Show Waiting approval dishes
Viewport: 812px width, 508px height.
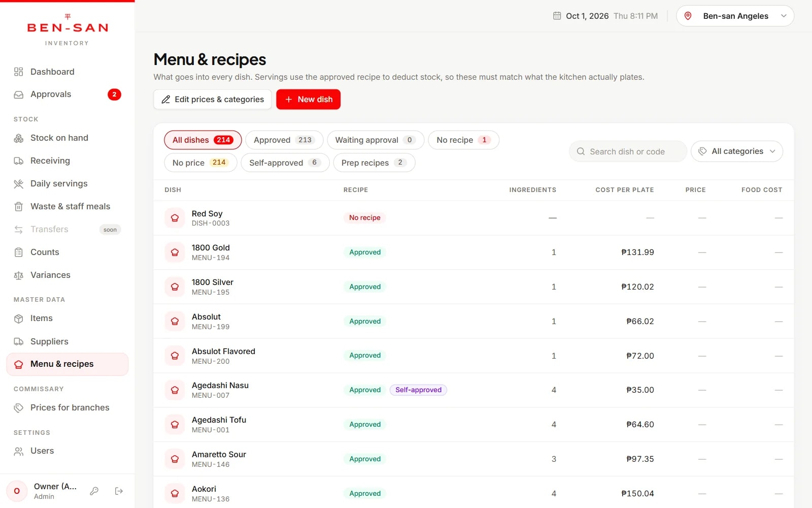pos(375,140)
